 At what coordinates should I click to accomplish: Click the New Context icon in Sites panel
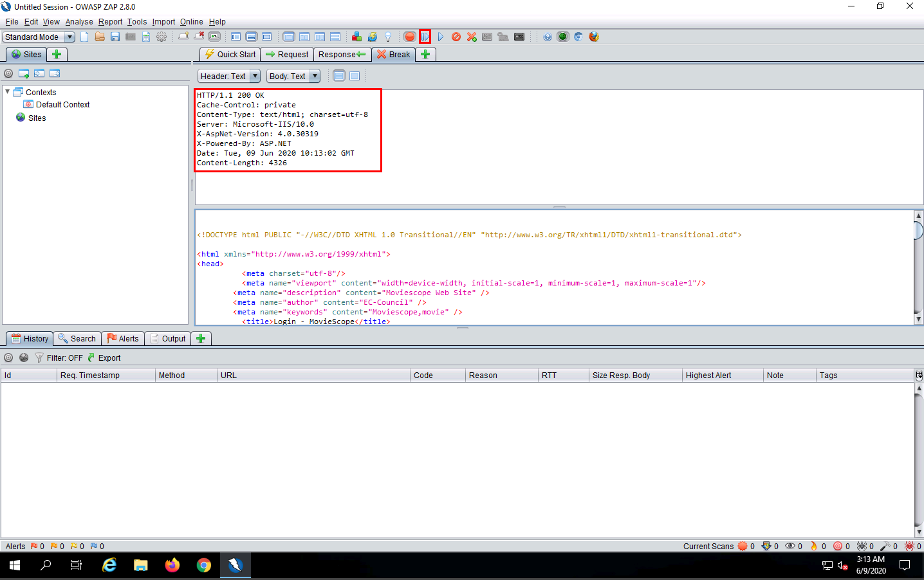pyautogui.click(x=24, y=73)
